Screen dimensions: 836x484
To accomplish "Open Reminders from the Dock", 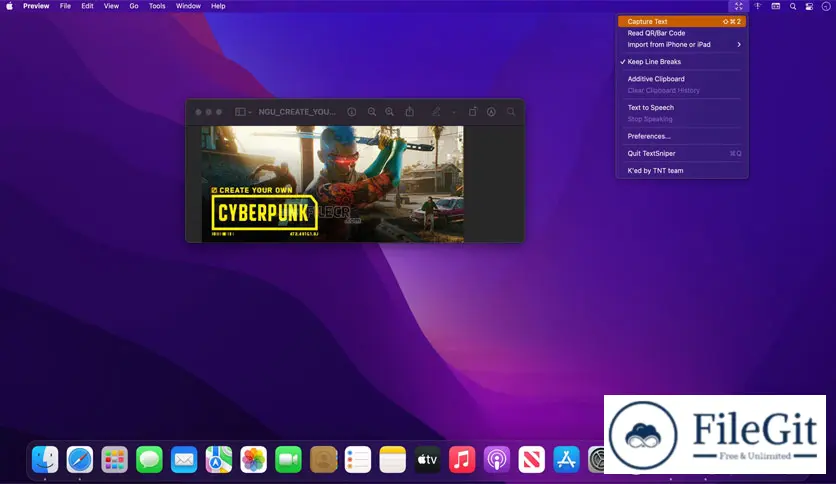I will coord(358,459).
